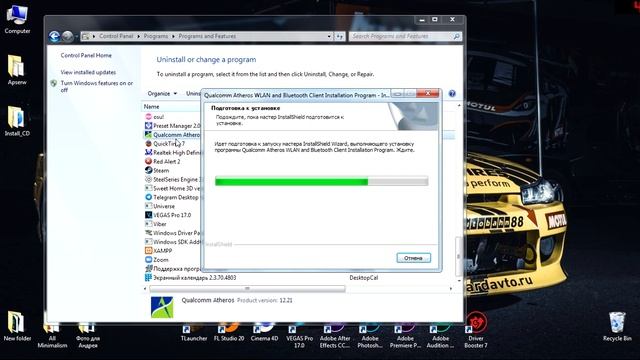Open the Control Panel Home link
Image resolution: width=640 pixels, height=360 pixels.
86,55
